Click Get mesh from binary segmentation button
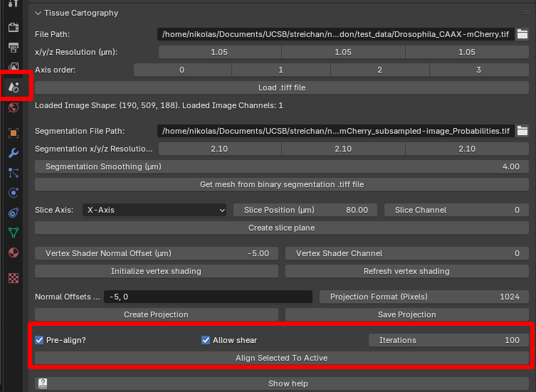 click(x=282, y=184)
